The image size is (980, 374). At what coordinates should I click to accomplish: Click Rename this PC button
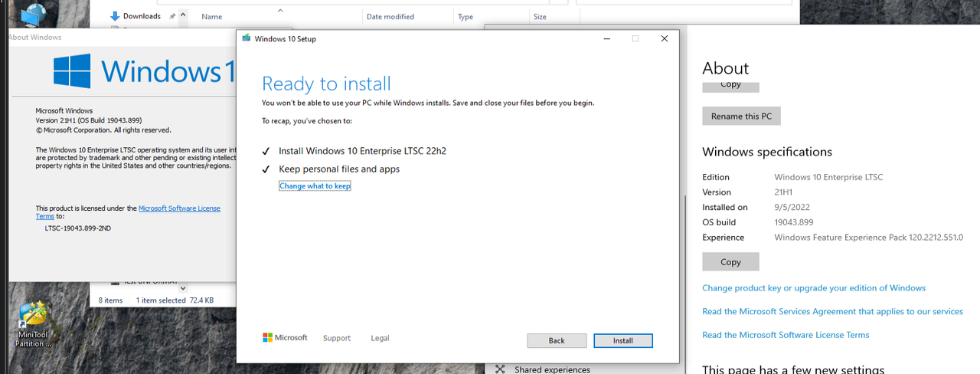(x=741, y=116)
